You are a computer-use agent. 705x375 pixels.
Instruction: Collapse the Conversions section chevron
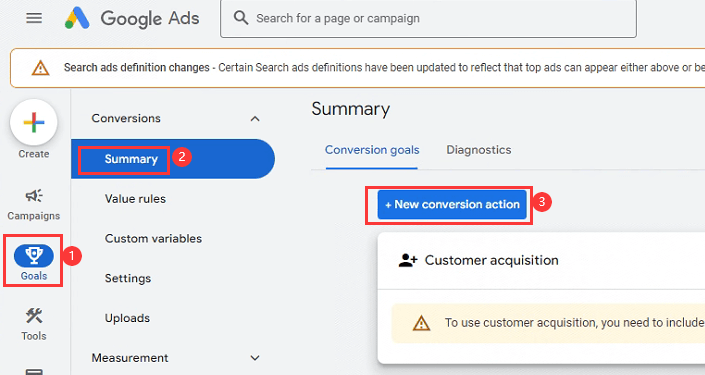coord(255,119)
